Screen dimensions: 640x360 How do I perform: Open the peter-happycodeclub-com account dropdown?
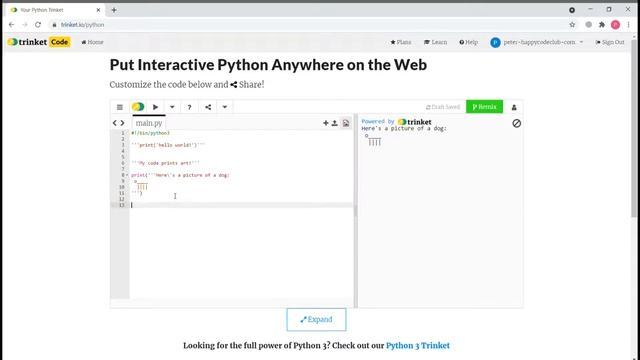[x=537, y=42]
